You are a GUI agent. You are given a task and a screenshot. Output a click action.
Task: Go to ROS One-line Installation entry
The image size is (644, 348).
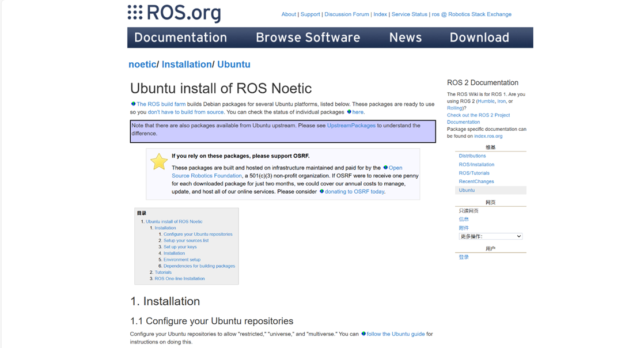pos(180,278)
